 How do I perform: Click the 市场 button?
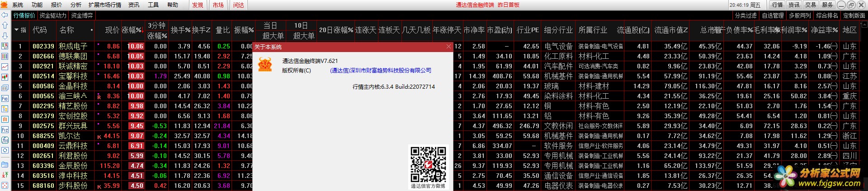218,5
